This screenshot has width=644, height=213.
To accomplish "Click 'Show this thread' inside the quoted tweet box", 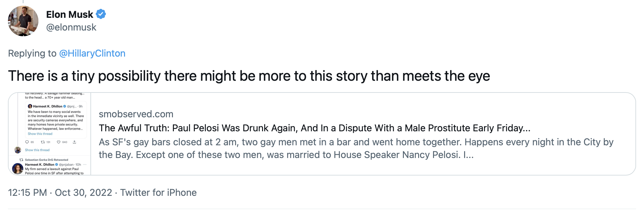I will click(40, 134).
